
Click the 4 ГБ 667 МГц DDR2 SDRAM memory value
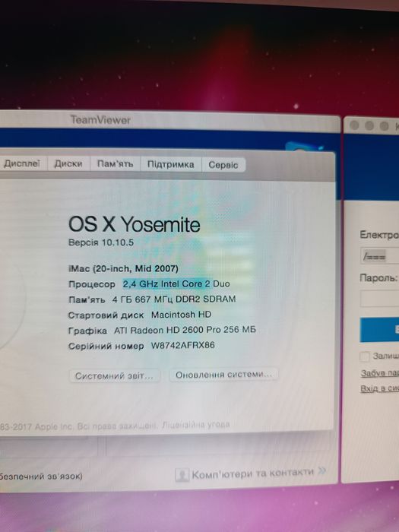pos(174,299)
